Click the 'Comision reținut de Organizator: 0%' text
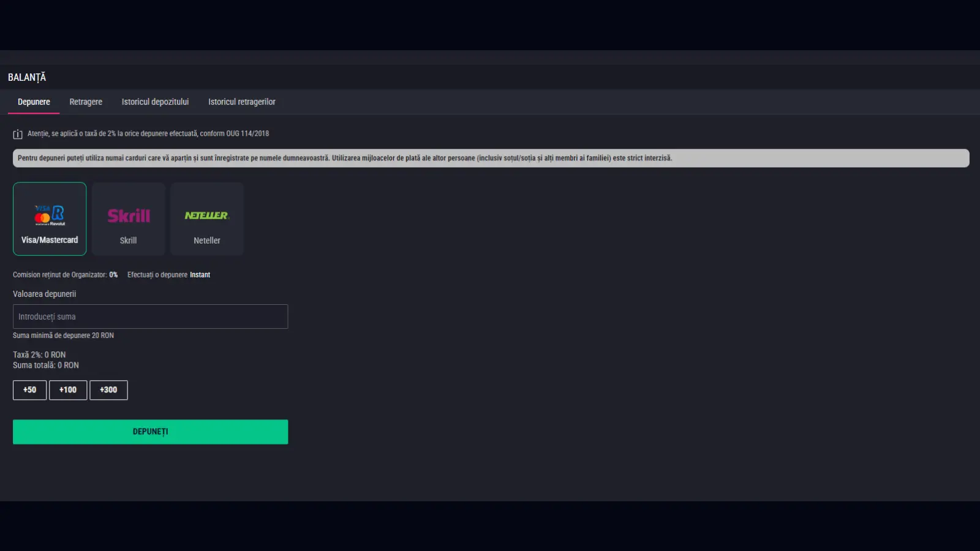This screenshot has width=980, height=551. click(x=65, y=275)
